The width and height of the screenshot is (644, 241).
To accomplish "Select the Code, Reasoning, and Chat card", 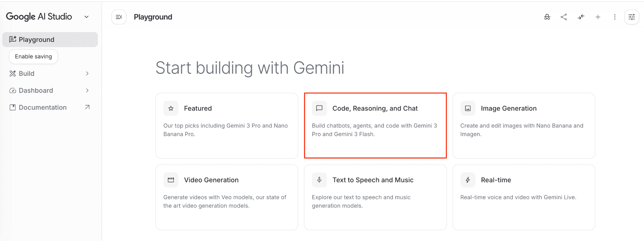I will [375, 125].
